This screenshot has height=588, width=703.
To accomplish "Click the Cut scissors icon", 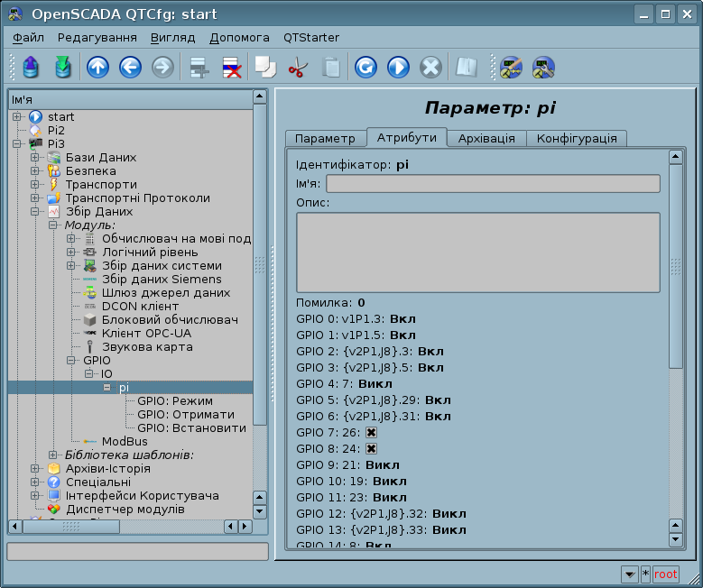I will (297, 68).
